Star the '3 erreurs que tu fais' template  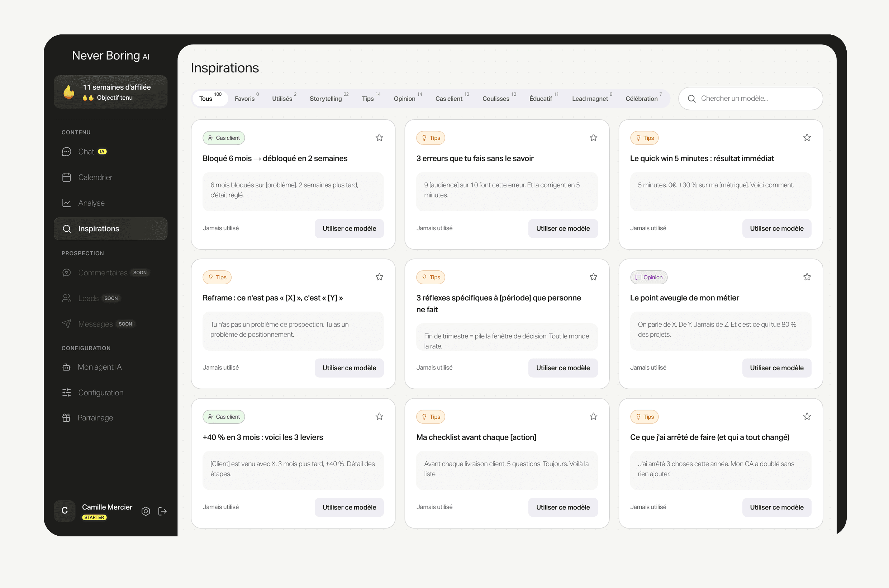[593, 138]
